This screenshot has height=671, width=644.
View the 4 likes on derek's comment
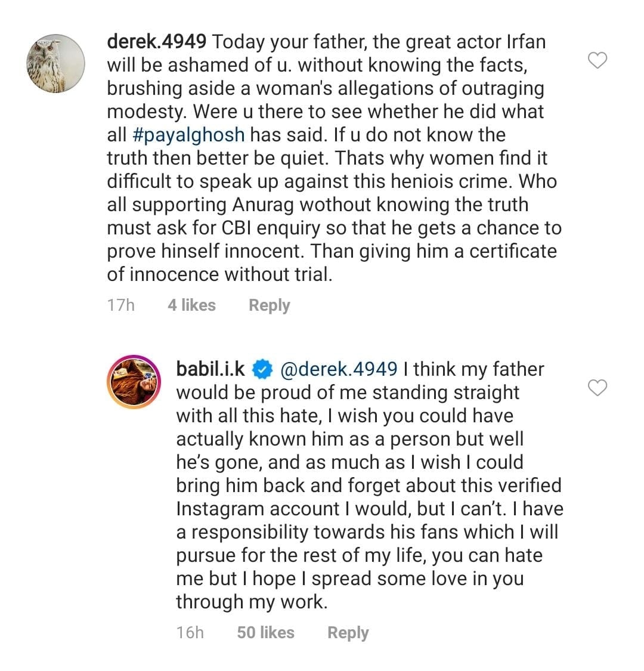tap(191, 305)
